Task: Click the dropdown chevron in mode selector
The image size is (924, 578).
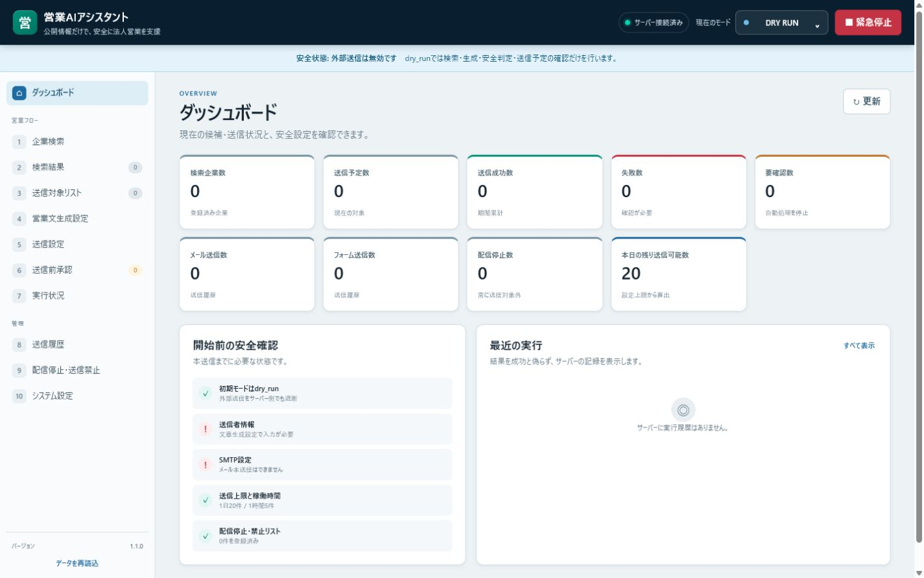Action: coord(817,26)
